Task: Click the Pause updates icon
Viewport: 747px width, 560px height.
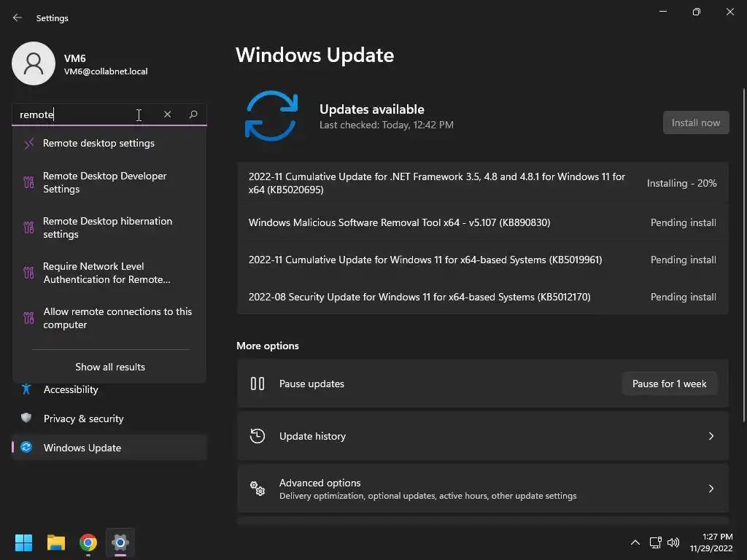Action: click(258, 384)
